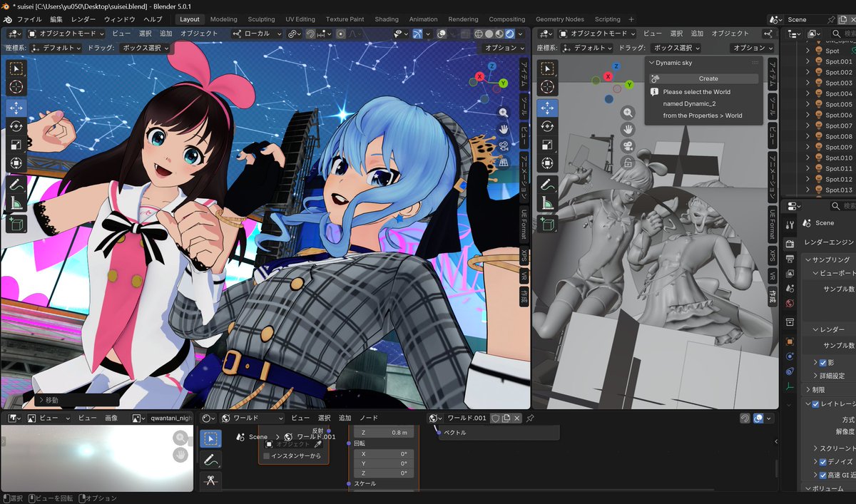
Task: Pin the world datablock in node editor
Action: (x=530, y=418)
